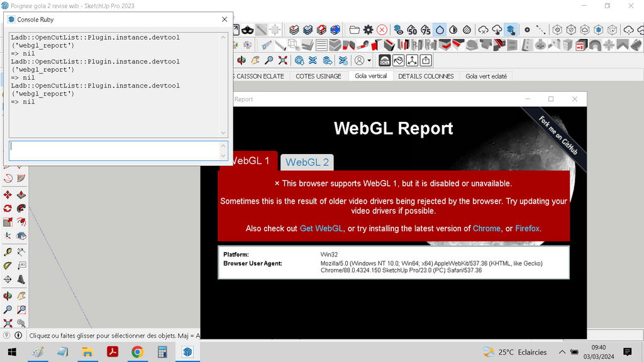The width and height of the screenshot is (644, 362).
Task: Open Google Chrome from the taskbar
Action: (138, 352)
